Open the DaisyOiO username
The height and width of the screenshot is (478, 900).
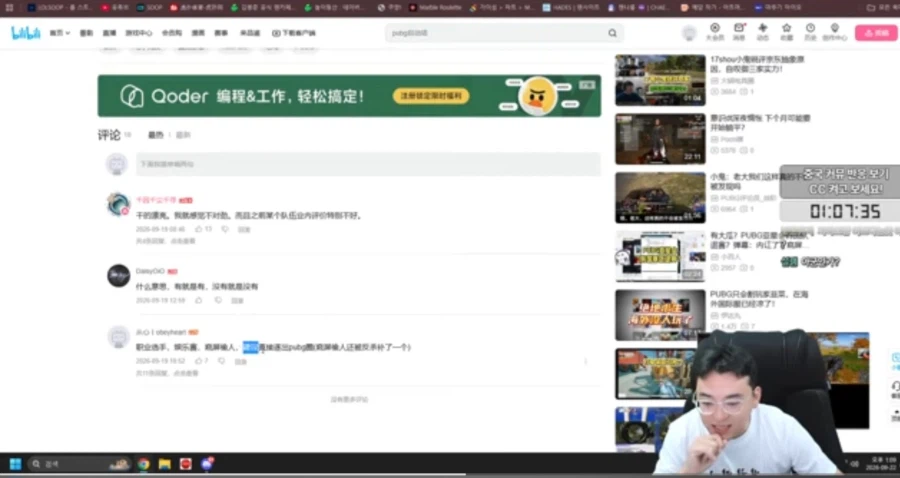tap(150, 271)
